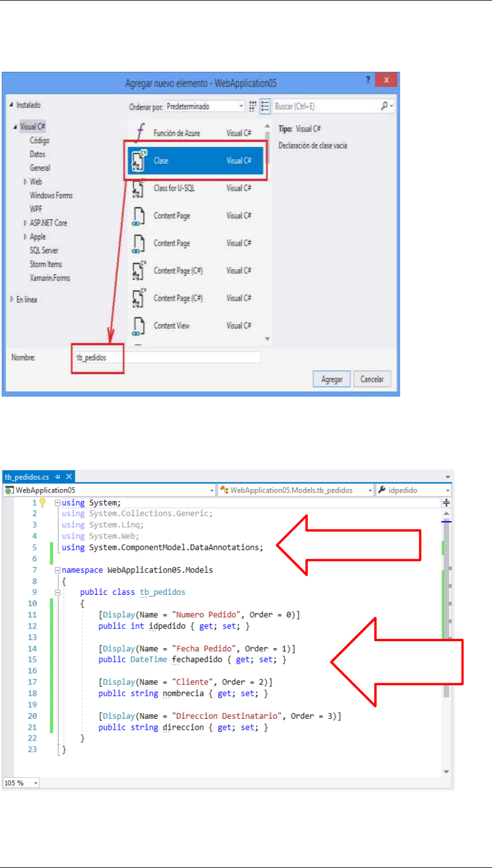Image resolution: width=492 pixels, height=868 pixels.
Task: Select the Storm Items category
Action: point(46,264)
